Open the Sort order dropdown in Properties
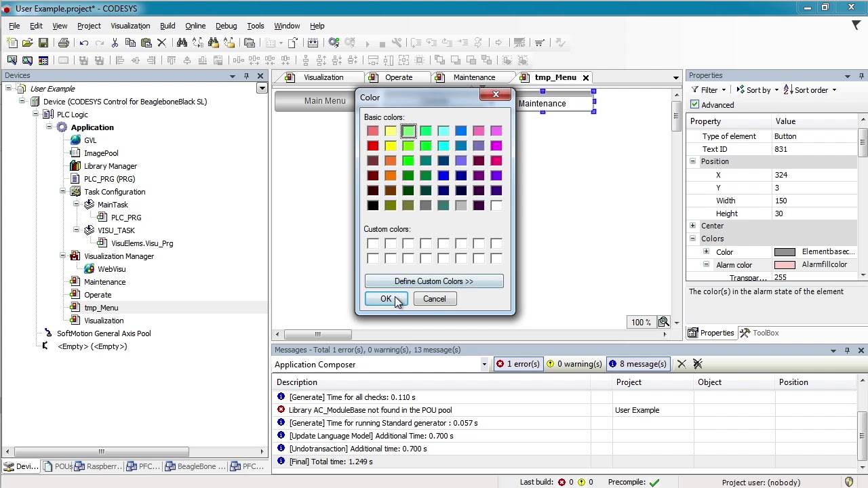Image resolution: width=868 pixels, height=488 pixels. [834, 90]
